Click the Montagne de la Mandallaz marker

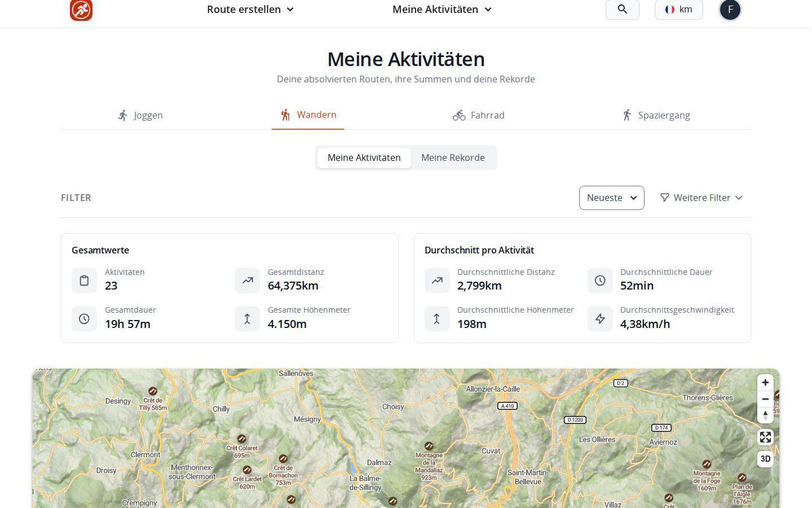[x=429, y=446]
